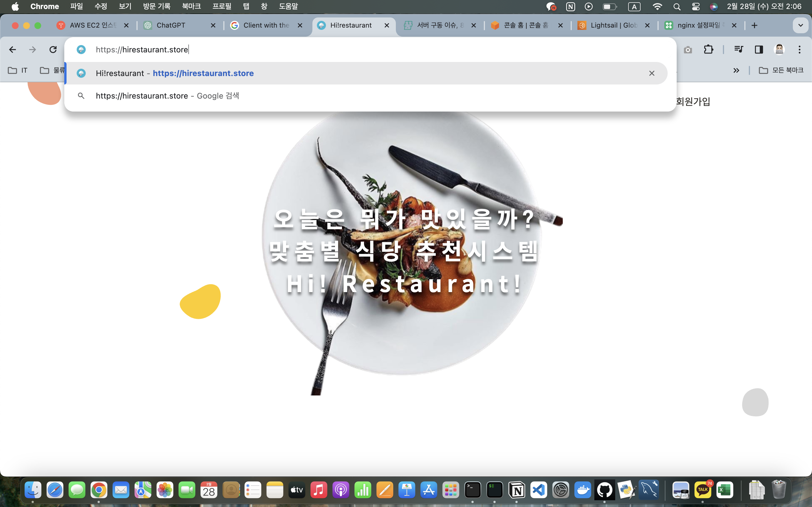Go back using the back arrow
812x507 pixels.
coord(12,50)
